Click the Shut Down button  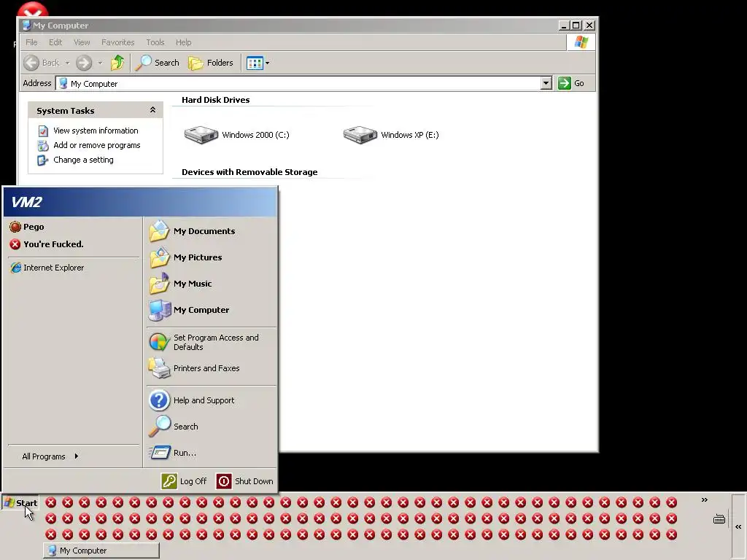245,481
